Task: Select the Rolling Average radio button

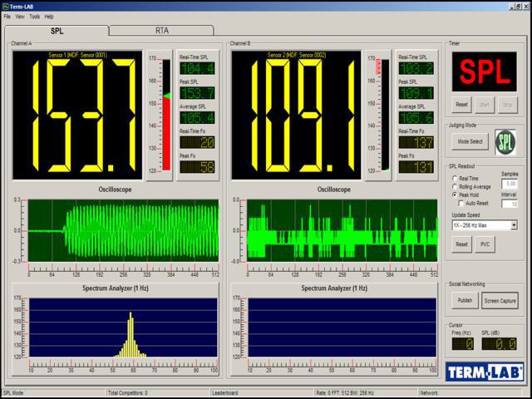Action: point(455,186)
